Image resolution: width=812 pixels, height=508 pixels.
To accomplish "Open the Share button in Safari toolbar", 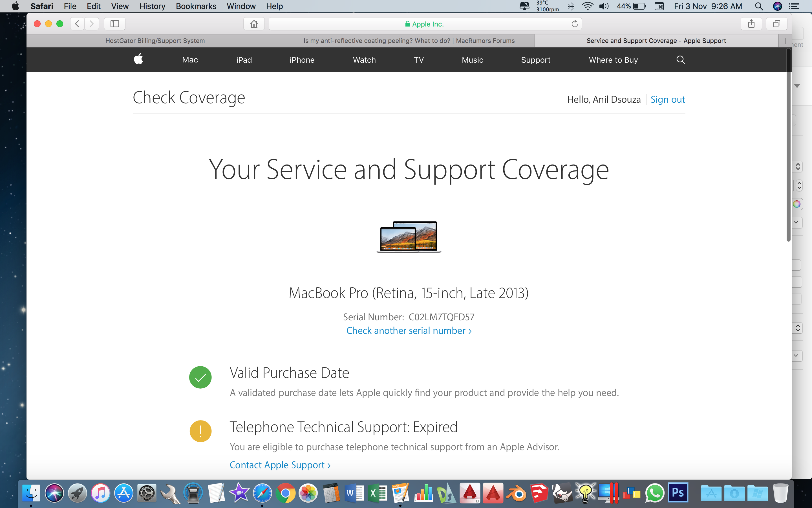I will 751,24.
